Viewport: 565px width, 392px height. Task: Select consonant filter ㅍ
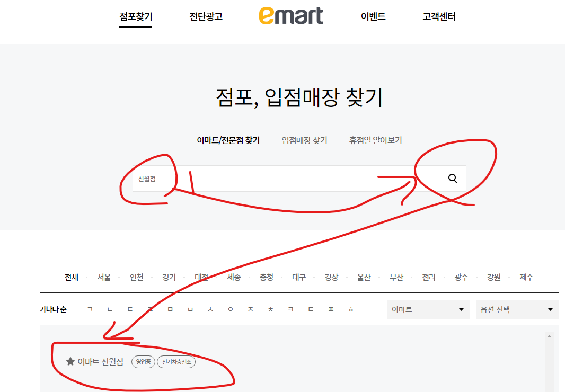point(331,309)
